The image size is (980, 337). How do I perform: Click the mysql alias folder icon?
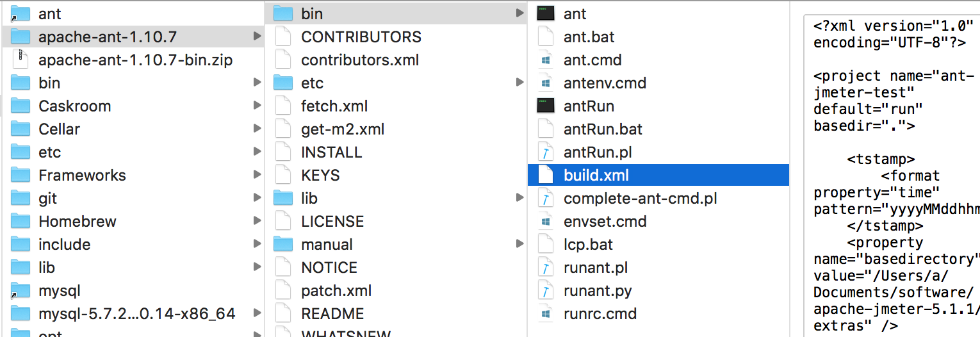tap(21, 290)
